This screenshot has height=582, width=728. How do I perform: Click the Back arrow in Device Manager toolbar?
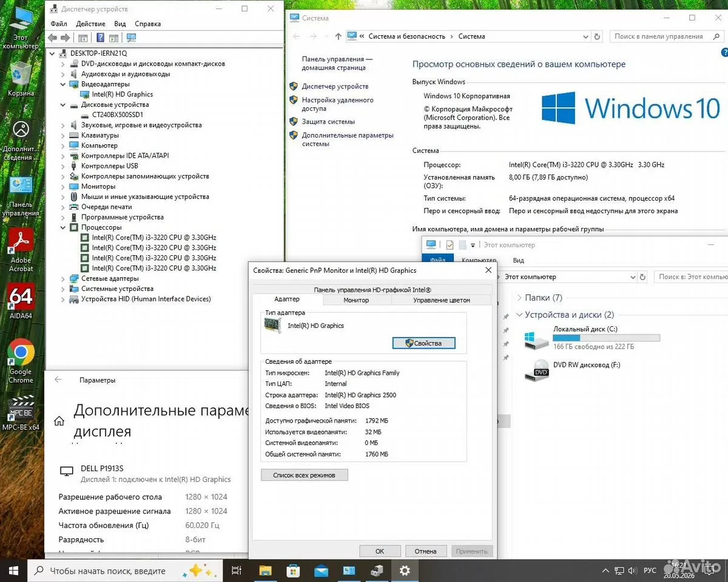[x=53, y=38]
